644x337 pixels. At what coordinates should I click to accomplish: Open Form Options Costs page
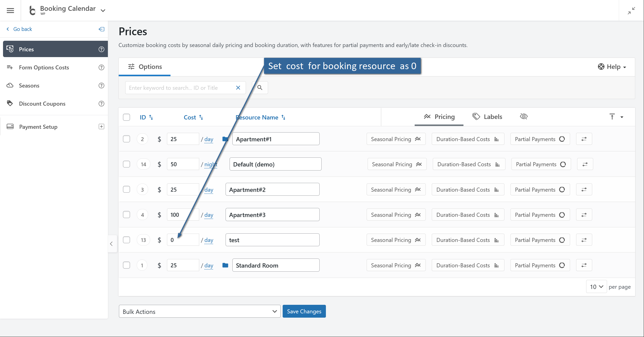point(44,67)
